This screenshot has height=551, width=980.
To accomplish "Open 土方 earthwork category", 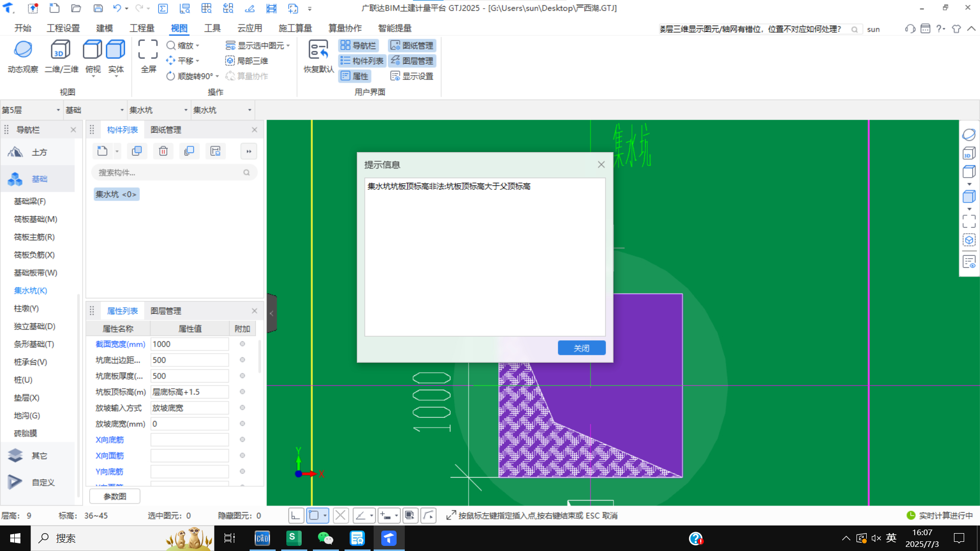I will [x=38, y=152].
